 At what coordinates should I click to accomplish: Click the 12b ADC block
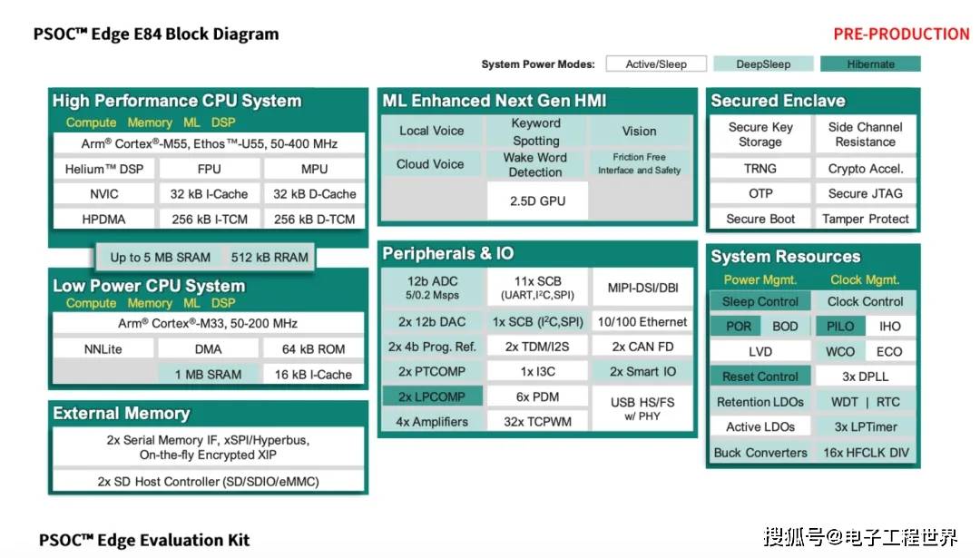coord(433,288)
